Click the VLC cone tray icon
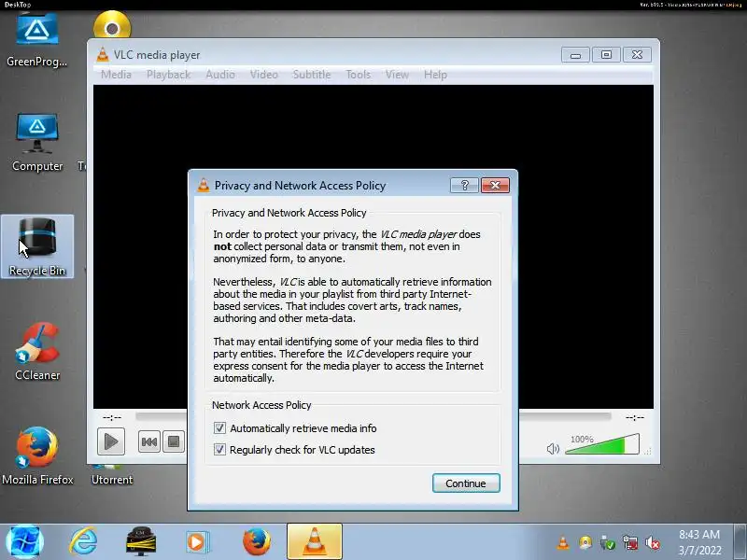 (x=563, y=542)
